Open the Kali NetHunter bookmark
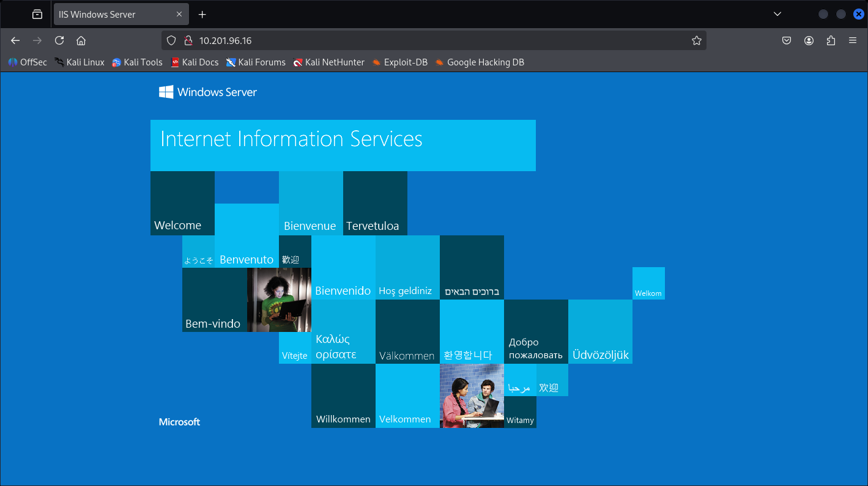This screenshot has height=486, width=868. pos(328,62)
